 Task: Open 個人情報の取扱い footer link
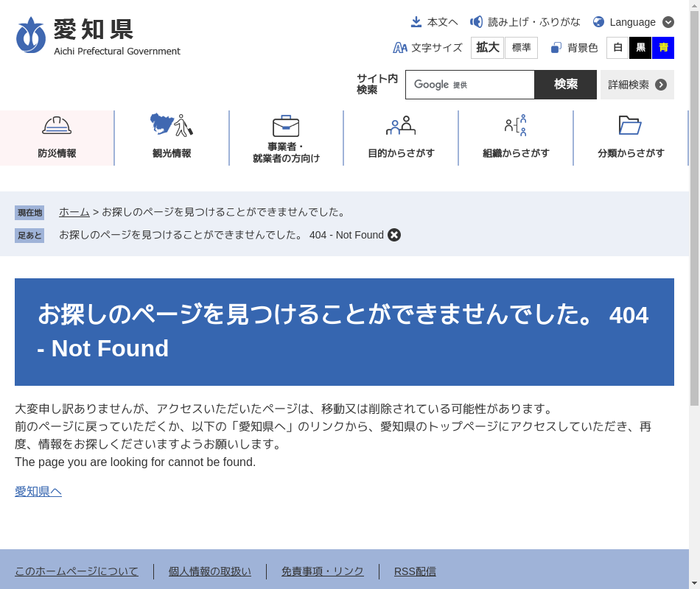click(x=210, y=571)
